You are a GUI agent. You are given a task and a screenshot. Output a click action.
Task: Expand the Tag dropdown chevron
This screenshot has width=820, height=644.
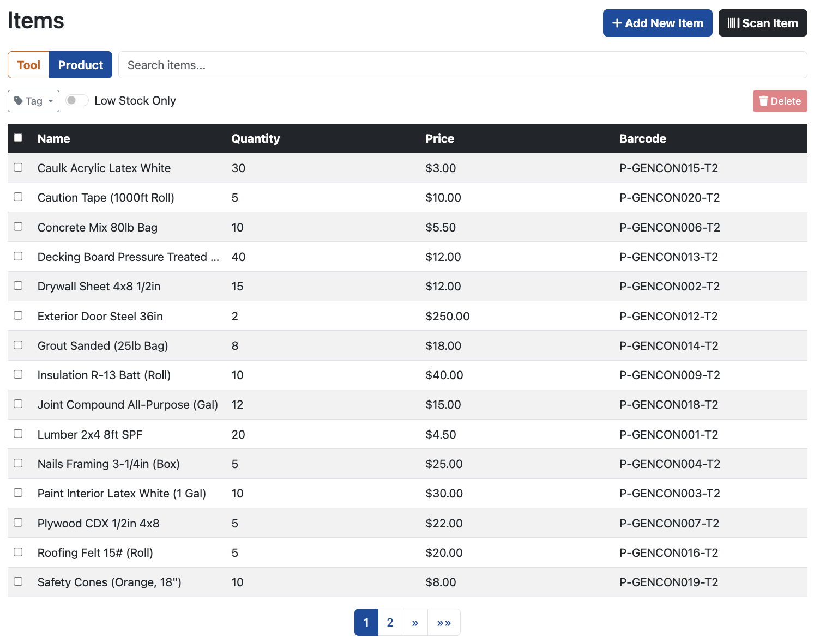click(50, 101)
